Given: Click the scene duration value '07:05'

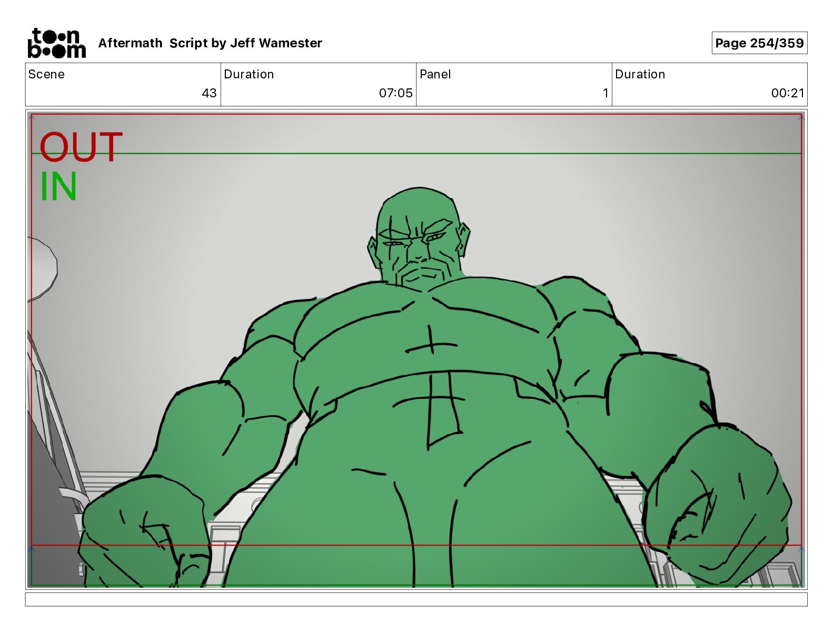Looking at the screenshot, I should click(395, 93).
